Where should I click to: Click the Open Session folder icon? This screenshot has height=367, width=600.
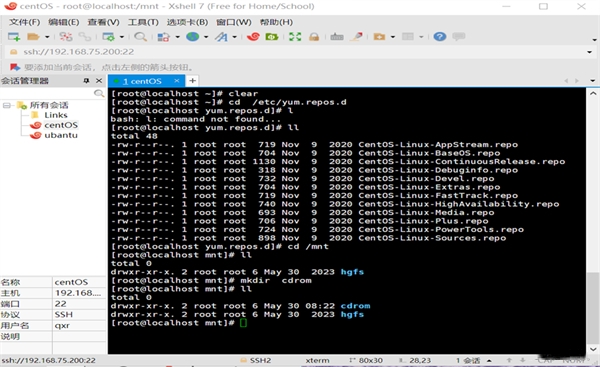click(x=33, y=37)
